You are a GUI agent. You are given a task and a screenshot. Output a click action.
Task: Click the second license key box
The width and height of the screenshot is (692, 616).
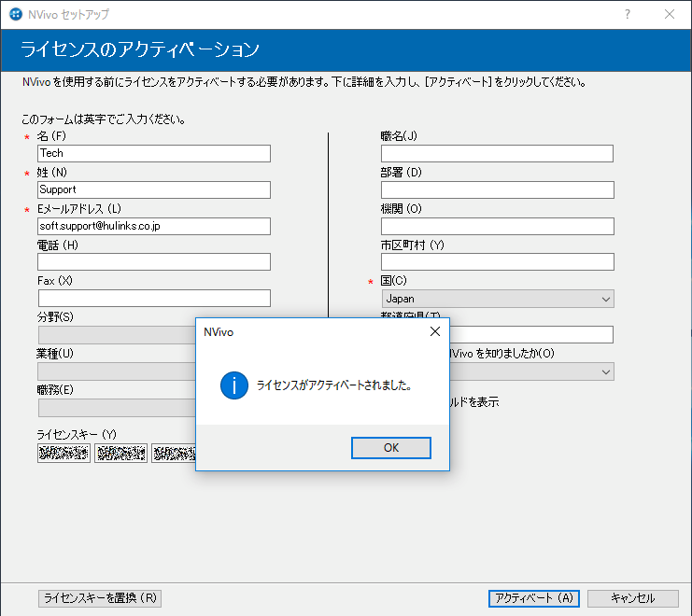[x=120, y=454]
